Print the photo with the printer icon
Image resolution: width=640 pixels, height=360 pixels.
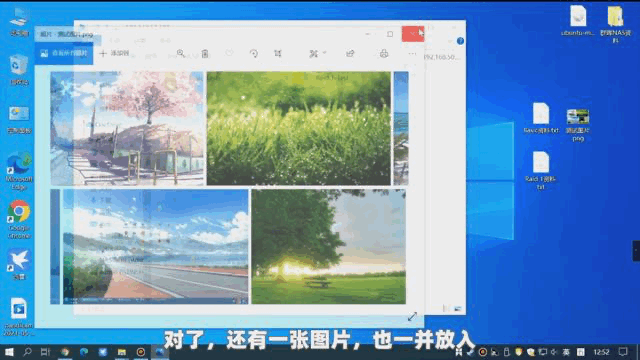tap(384, 53)
